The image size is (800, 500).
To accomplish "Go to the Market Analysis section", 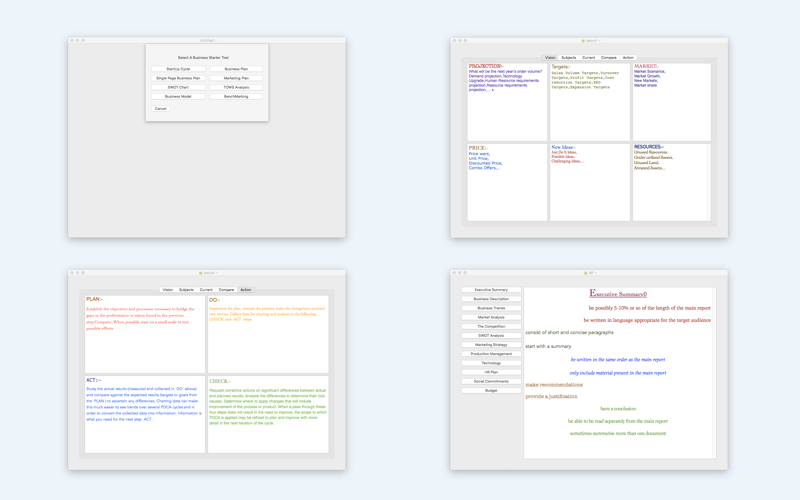I will point(491,317).
